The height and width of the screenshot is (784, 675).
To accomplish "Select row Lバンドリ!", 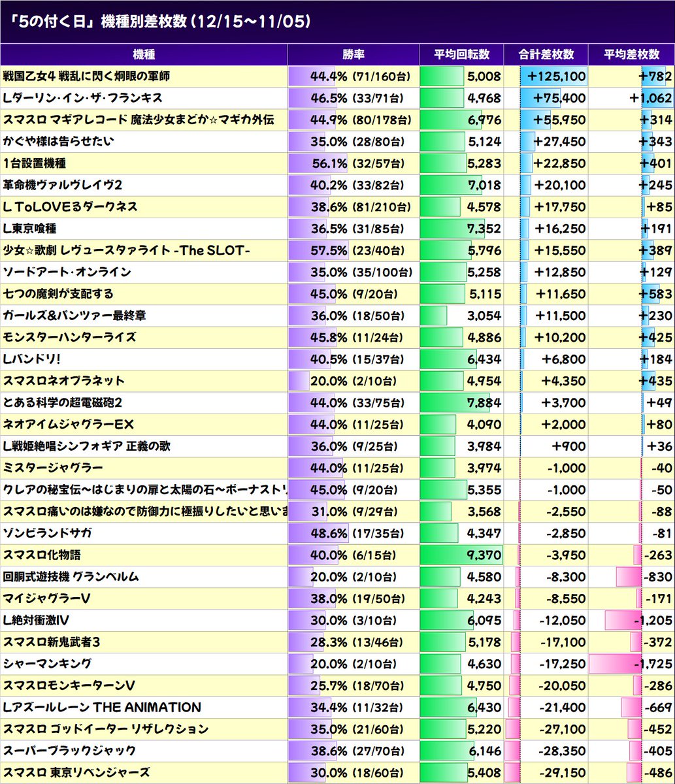I will [337, 359].
